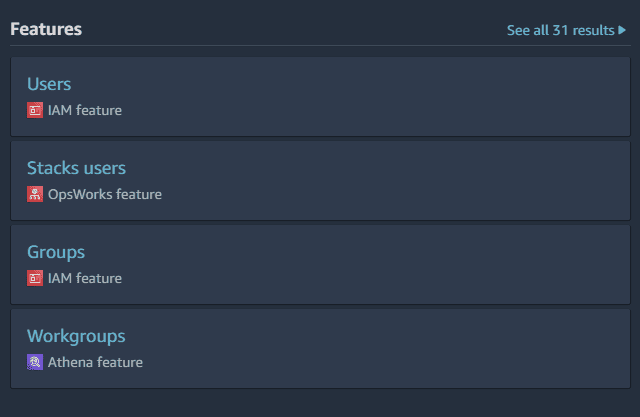Click the IAM icon under Users
The image size is (640, 417).
click(x=35, y=110)
